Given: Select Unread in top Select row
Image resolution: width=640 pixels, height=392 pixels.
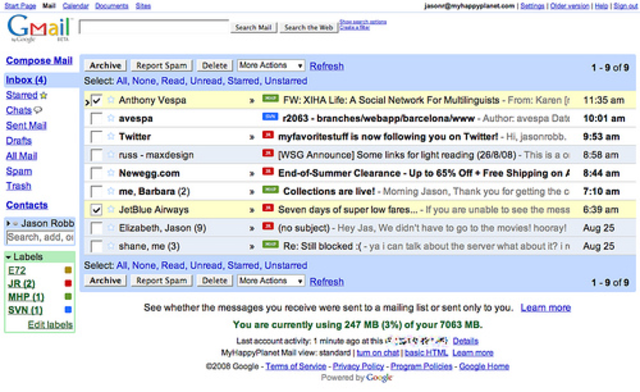Looking at the screenshot, I should [x=206, y=81].
